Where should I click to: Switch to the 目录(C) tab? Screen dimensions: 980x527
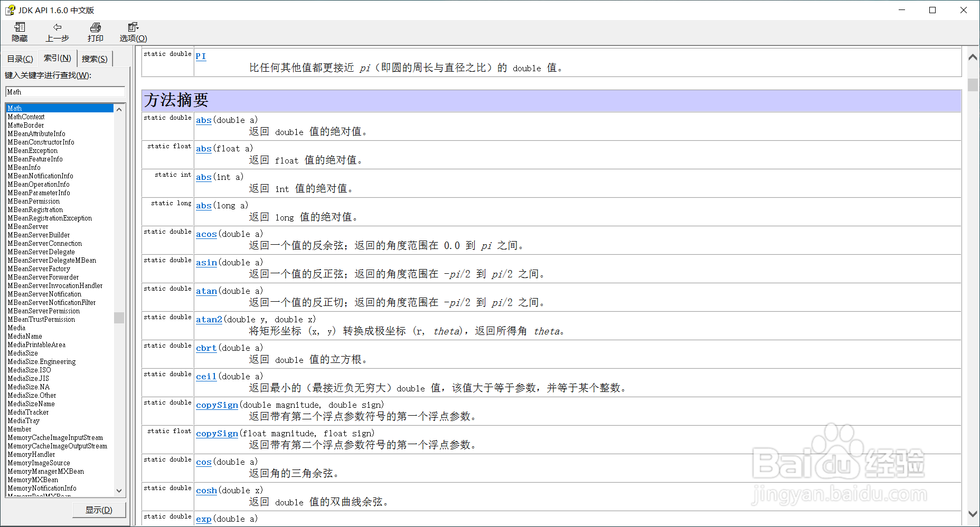pos(20,58)
